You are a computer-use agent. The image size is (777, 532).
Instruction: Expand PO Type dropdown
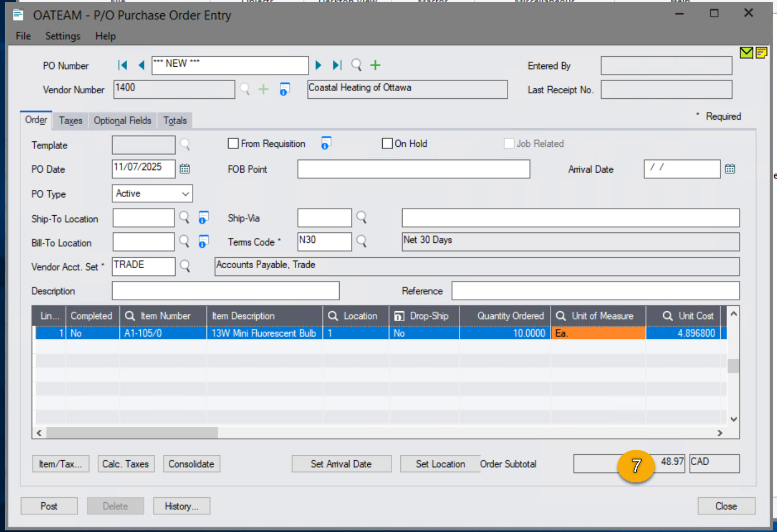tap(186, 194)
